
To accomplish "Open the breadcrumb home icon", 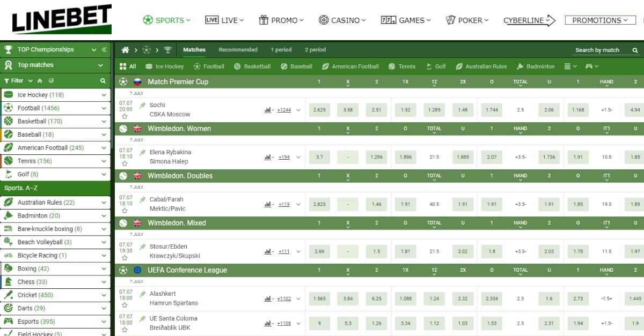I will tap(126, 50).
